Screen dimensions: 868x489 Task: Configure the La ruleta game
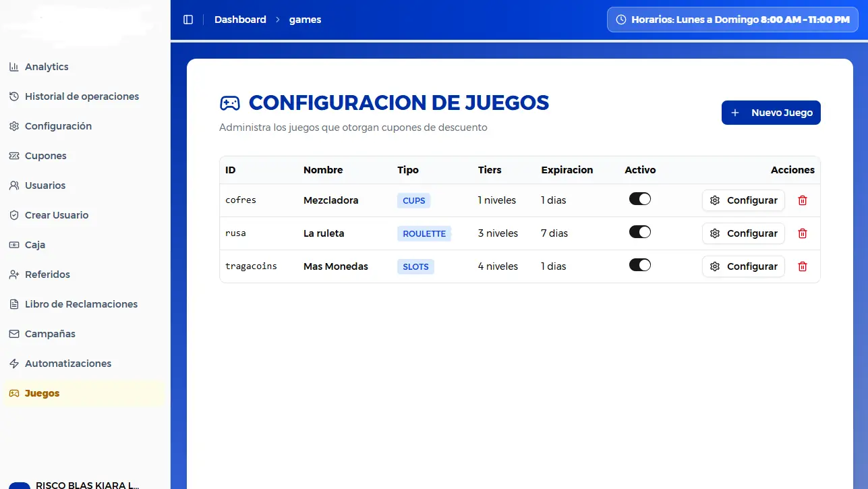click(743, 233)
